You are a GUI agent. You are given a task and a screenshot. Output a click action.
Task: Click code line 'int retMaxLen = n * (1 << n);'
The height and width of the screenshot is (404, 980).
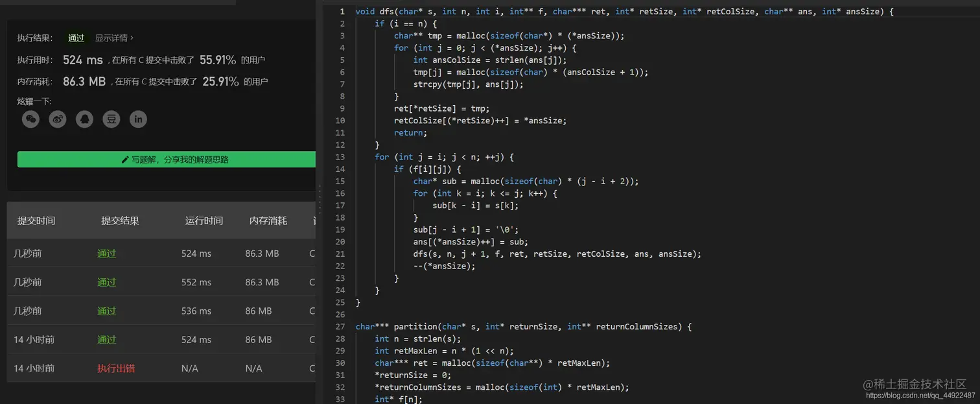(444, 351)
